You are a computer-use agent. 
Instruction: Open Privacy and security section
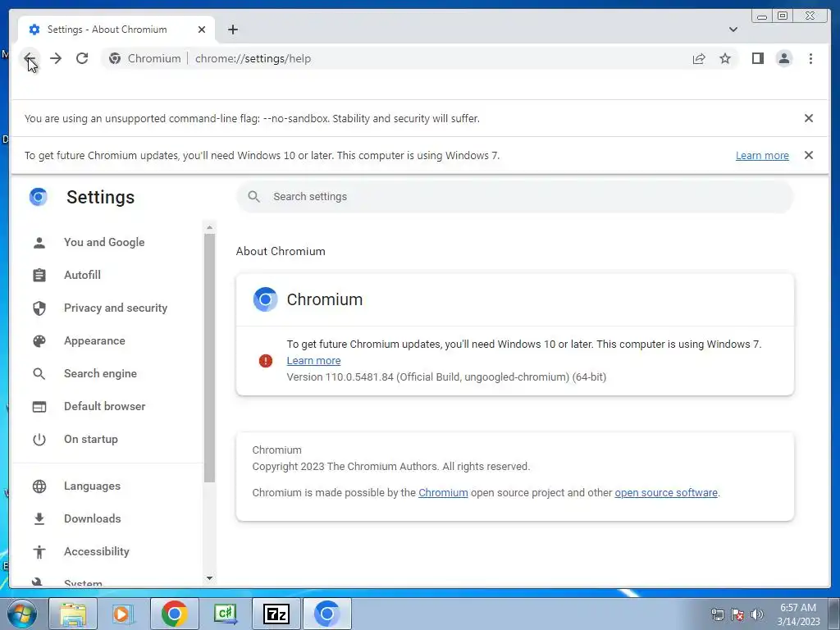coord(116,308)
